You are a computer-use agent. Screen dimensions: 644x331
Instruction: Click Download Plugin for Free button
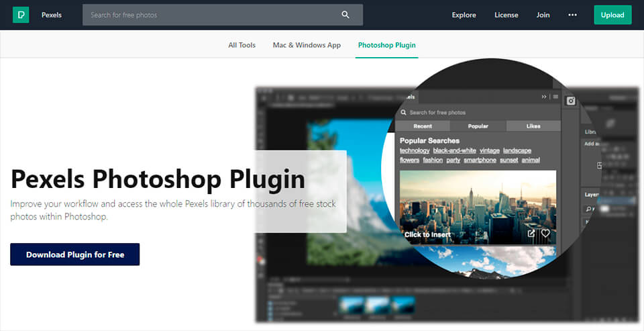(74, 254)
